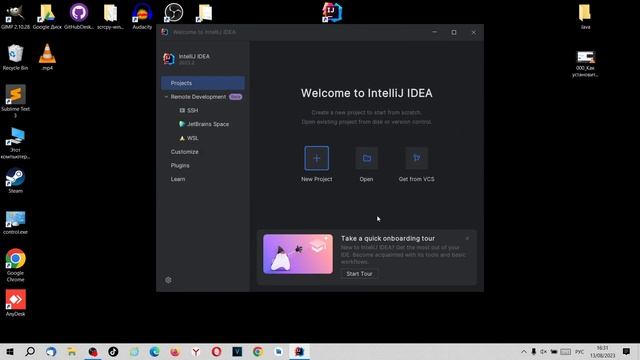
Task: Click the IntelliJ icon in window title bar
Action: [164, 32]
